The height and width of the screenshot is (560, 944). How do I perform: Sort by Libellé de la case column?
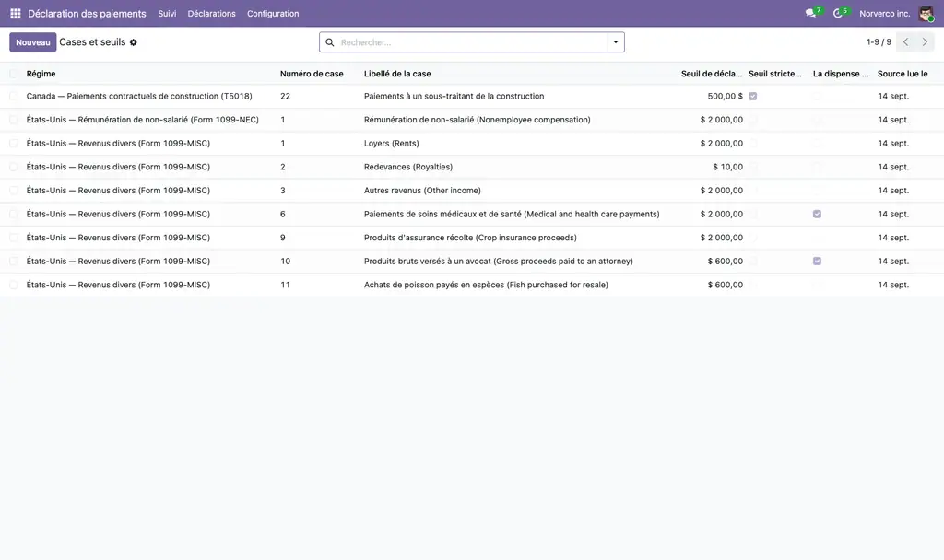[397, 74]
